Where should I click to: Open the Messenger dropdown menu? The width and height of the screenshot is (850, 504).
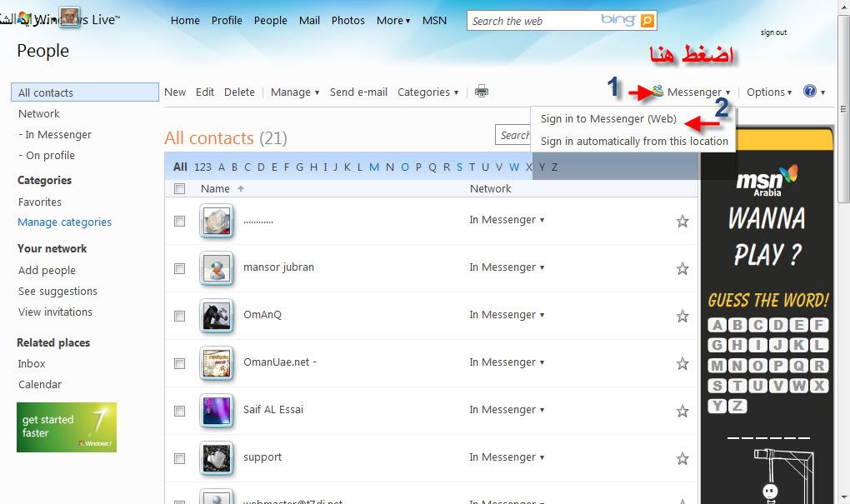coord(699,92)
